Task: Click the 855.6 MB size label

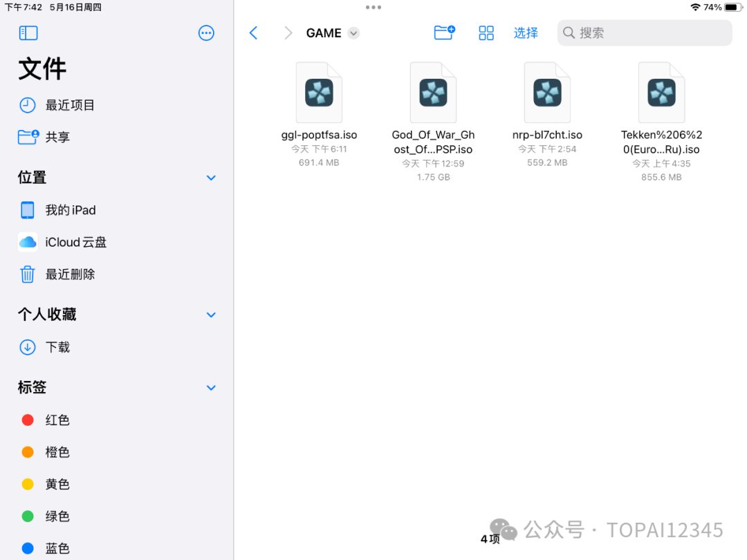Action: pos(661,177)
